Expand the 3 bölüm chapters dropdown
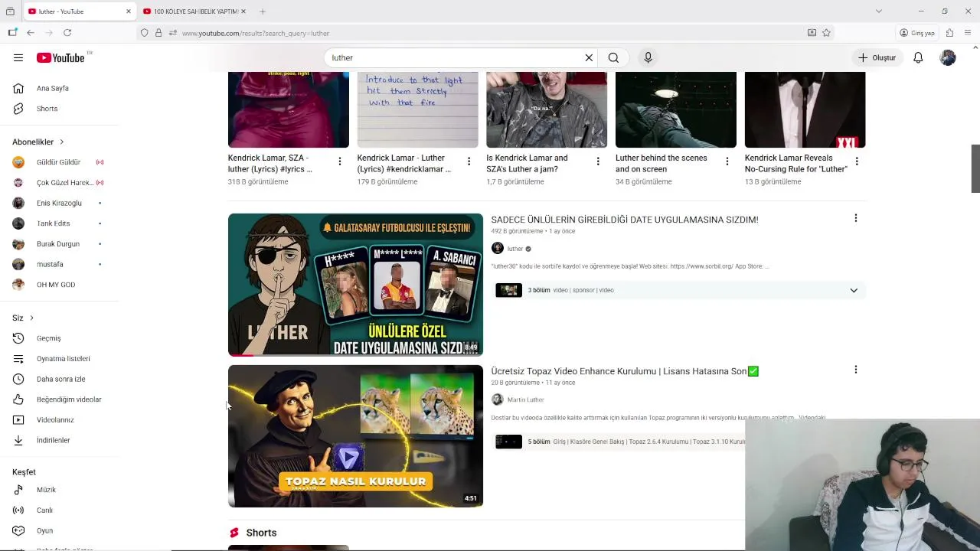The image size is (980, 551). tap(854, 291)
